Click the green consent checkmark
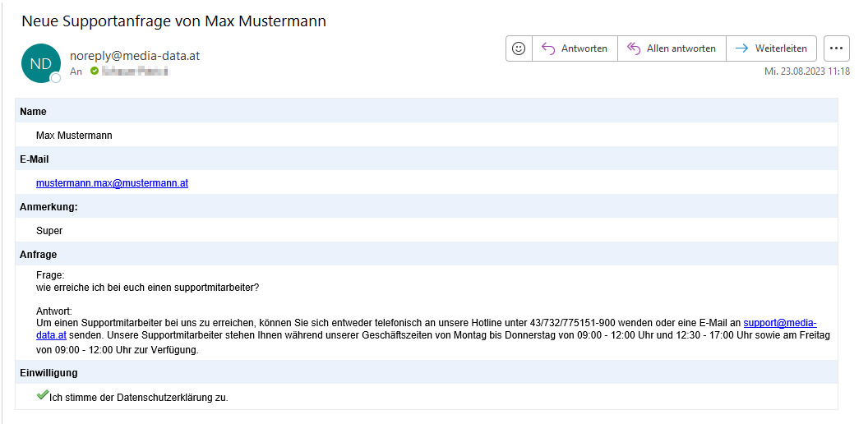 (42, 395)
